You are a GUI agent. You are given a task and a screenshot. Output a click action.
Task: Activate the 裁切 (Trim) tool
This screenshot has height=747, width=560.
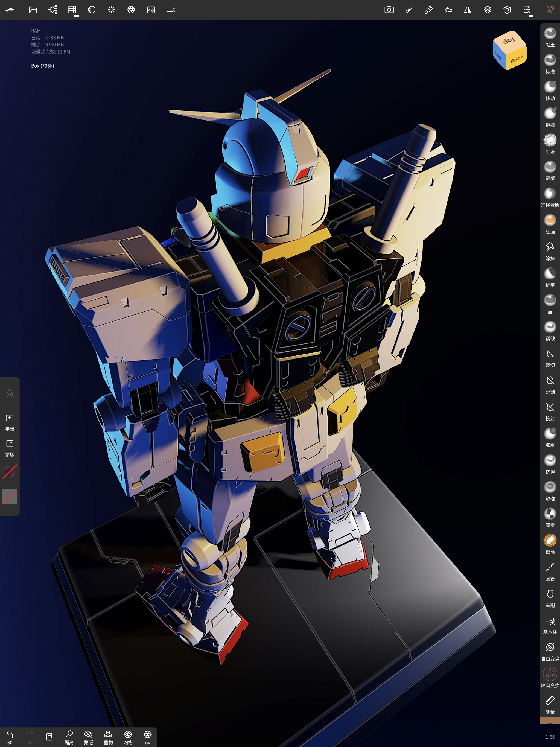(550, 354)
